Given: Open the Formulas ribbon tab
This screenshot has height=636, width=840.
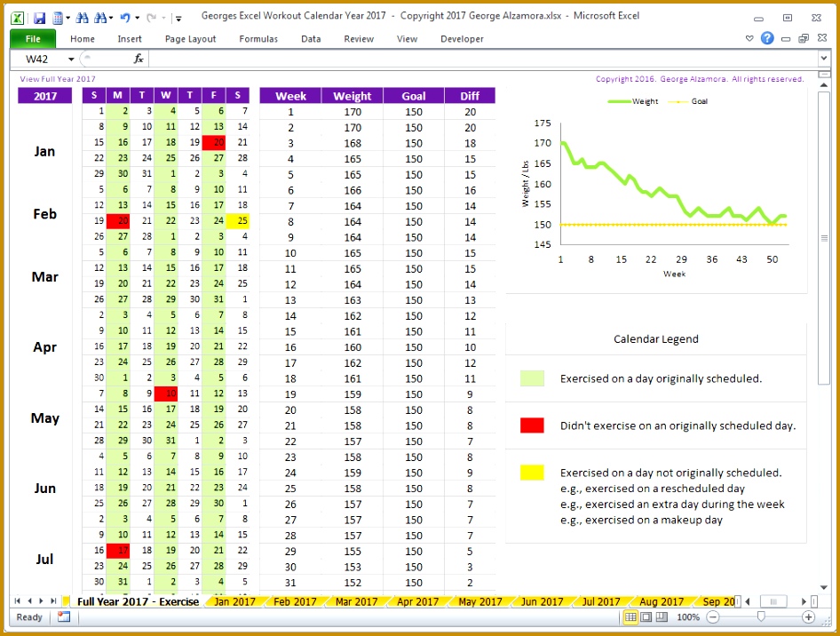Looking at the screenshot, I should click(258, 38).
